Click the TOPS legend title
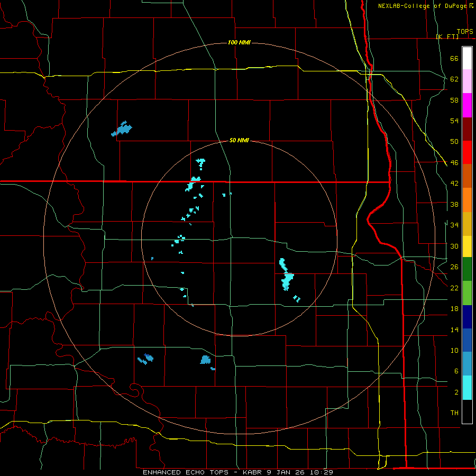476x476 pixels. [x=465, y=32]
